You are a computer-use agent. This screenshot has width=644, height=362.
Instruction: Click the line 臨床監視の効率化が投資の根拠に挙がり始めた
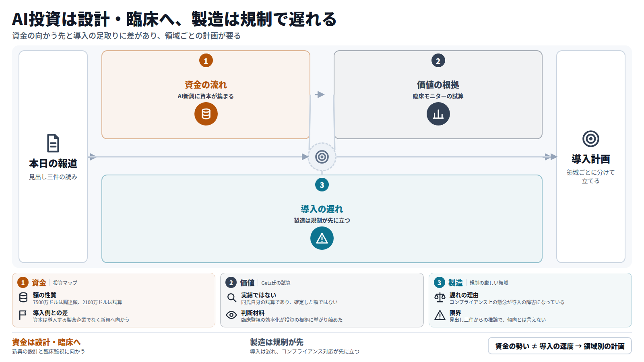tap(292, 320)
